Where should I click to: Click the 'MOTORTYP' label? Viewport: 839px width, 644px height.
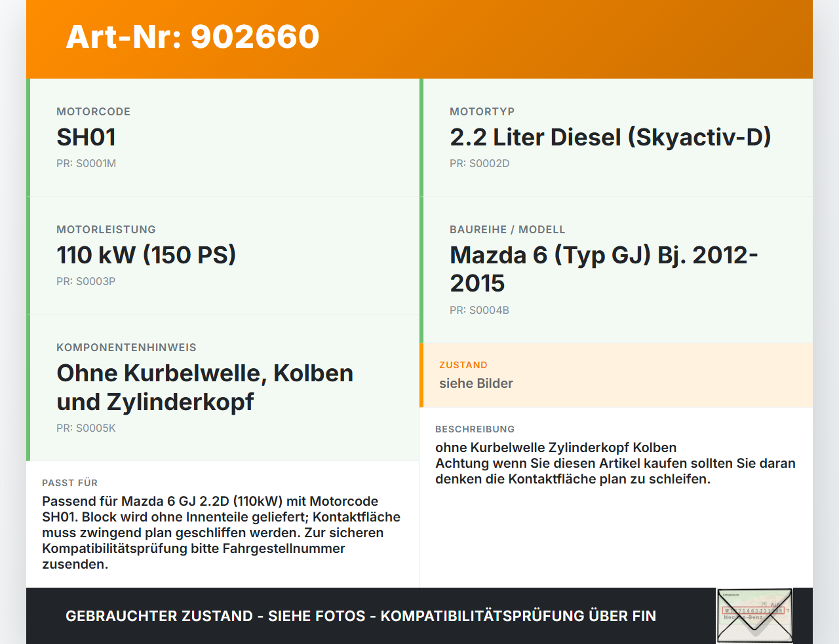[482, 111]
